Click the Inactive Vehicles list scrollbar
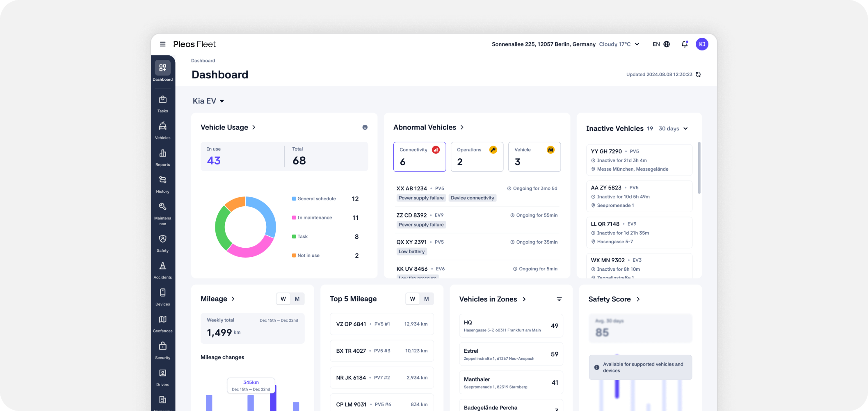868x411 pixels. 699,168
